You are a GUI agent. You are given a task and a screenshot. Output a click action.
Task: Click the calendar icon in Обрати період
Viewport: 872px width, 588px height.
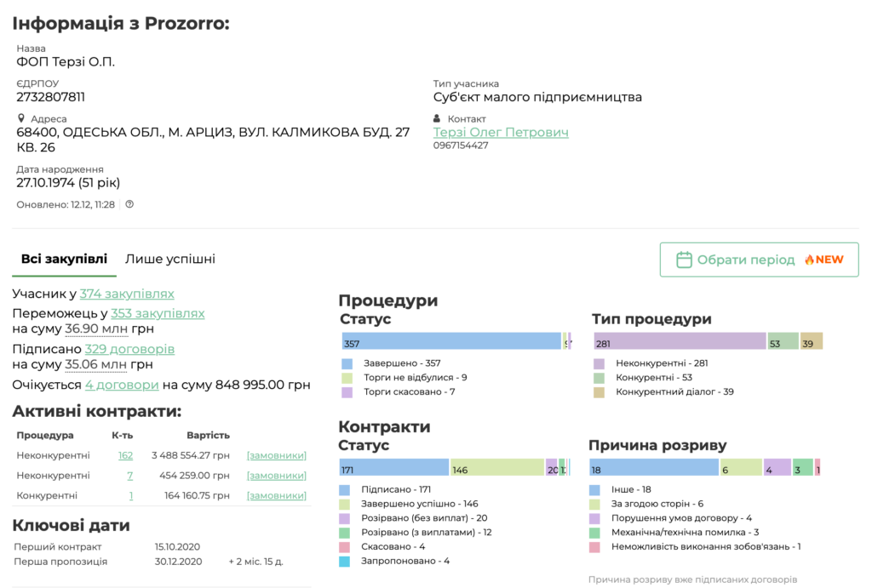pos(683,260)
